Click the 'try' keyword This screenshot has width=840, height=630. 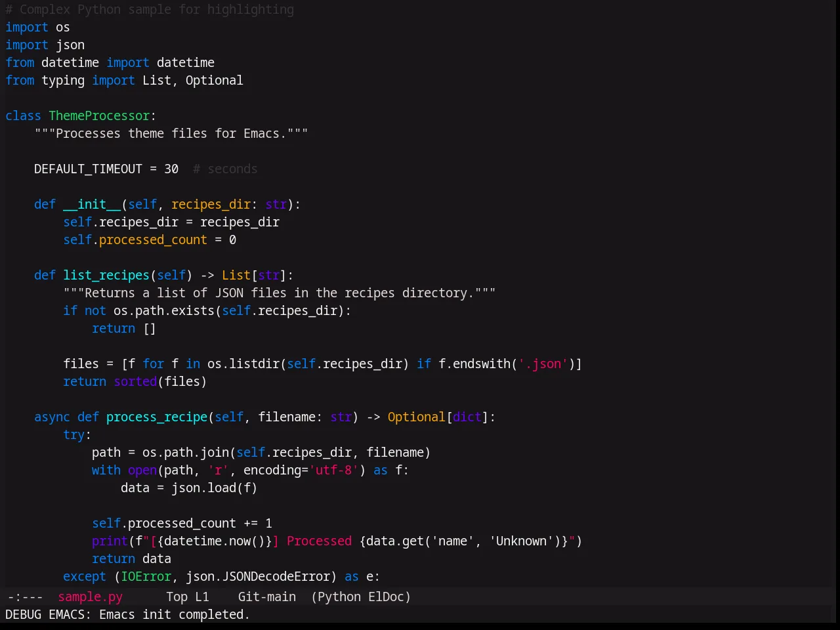pos(73,434)
